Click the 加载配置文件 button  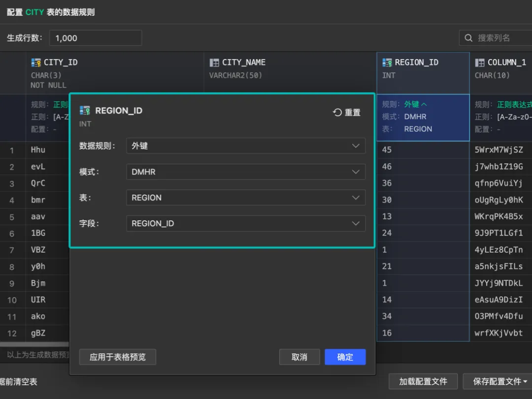pyautogui.click(x=423, y=381)
